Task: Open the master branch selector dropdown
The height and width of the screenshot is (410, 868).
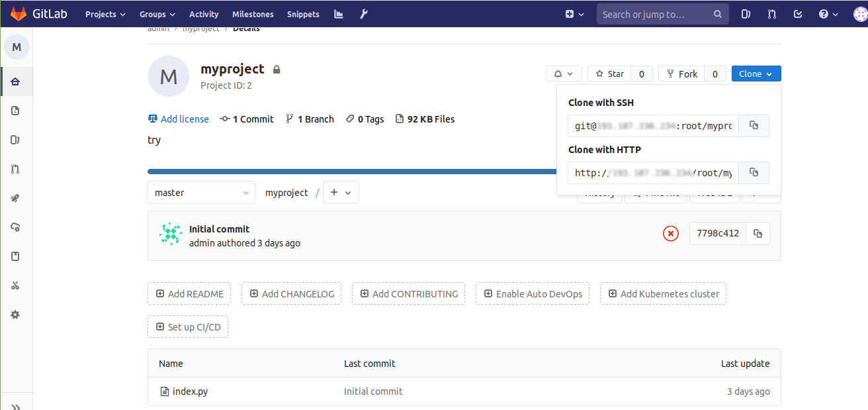Action: click(201, 193)
